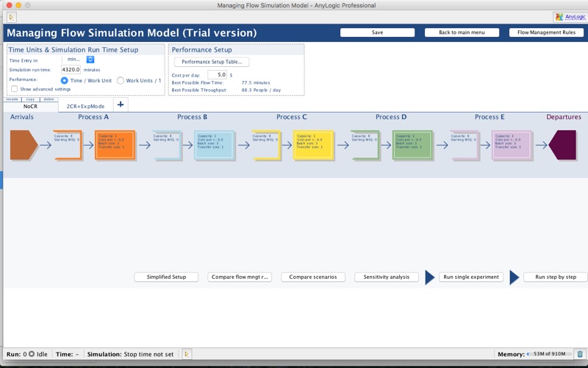Click the Departures label

564,117
